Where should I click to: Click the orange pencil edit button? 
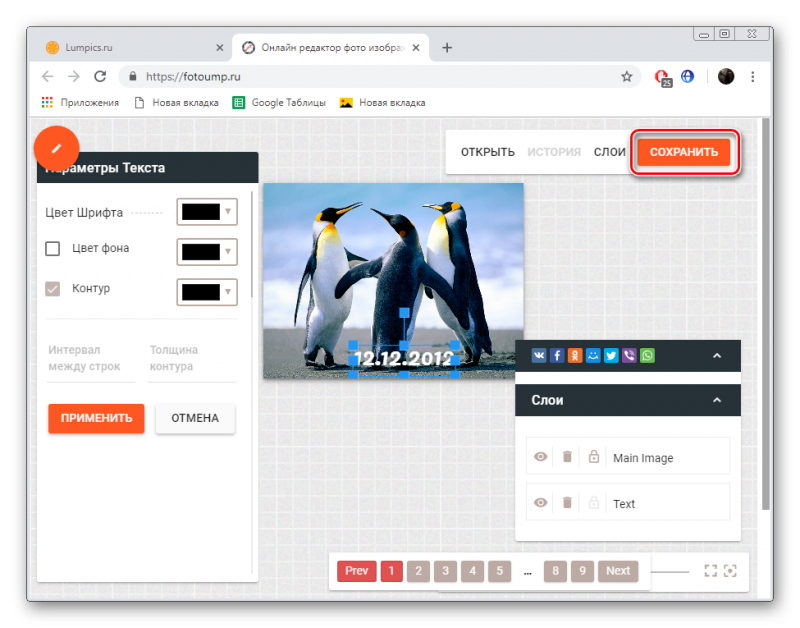click(57, 148)
